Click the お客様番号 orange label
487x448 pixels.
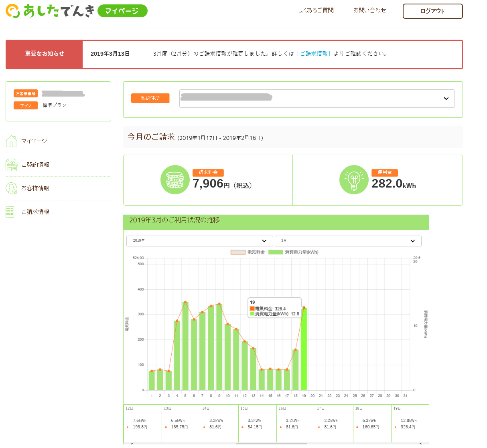[x=26, y=93]
